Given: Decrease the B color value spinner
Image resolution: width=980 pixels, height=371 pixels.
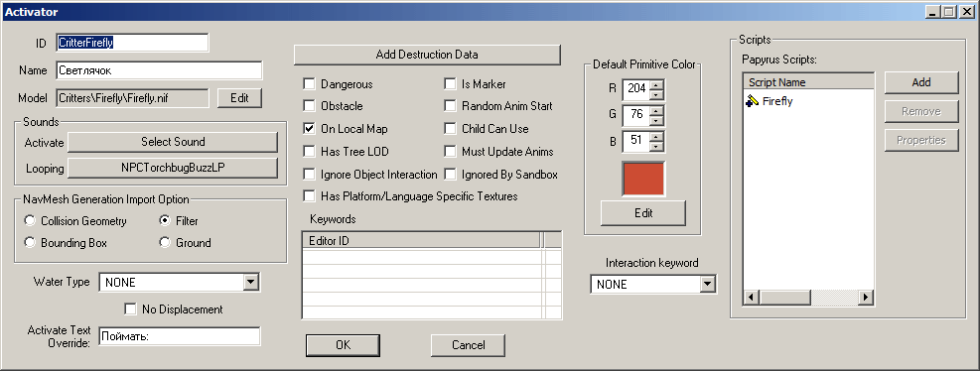Looking at the screenshot, I should point(656,147).
